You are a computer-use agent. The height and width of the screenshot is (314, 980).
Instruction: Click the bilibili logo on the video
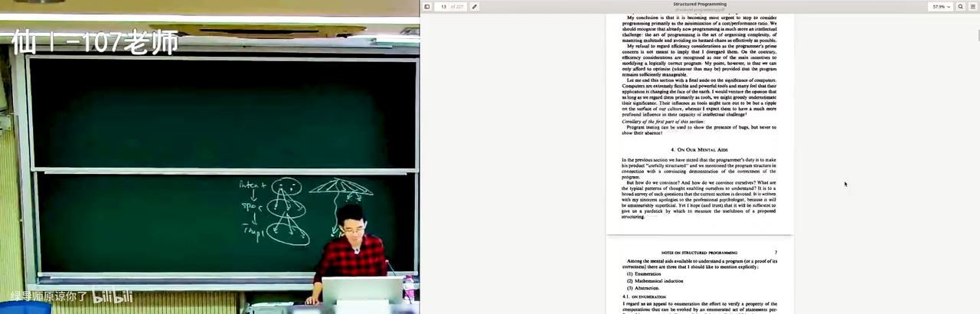[x=113, y=296]
